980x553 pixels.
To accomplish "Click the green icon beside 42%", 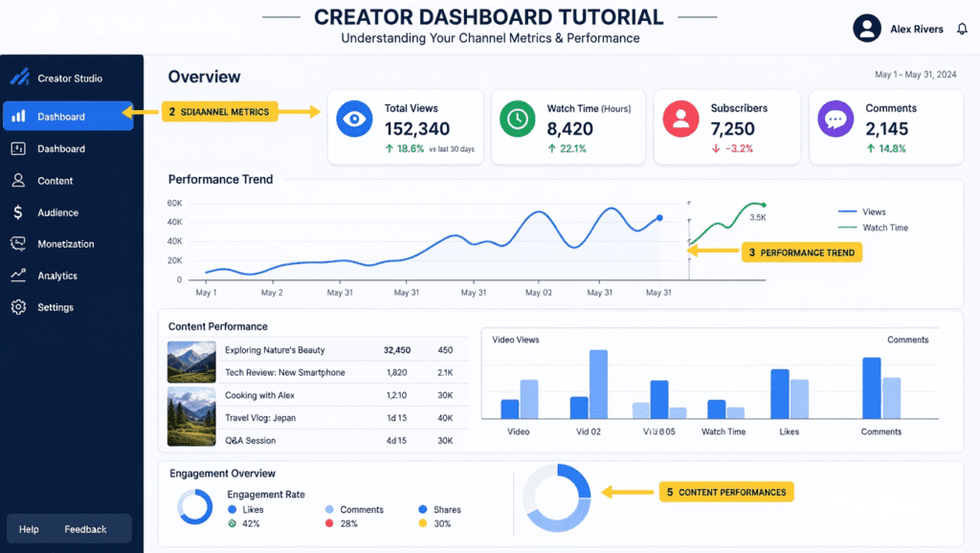I will (x=232, y=523).
